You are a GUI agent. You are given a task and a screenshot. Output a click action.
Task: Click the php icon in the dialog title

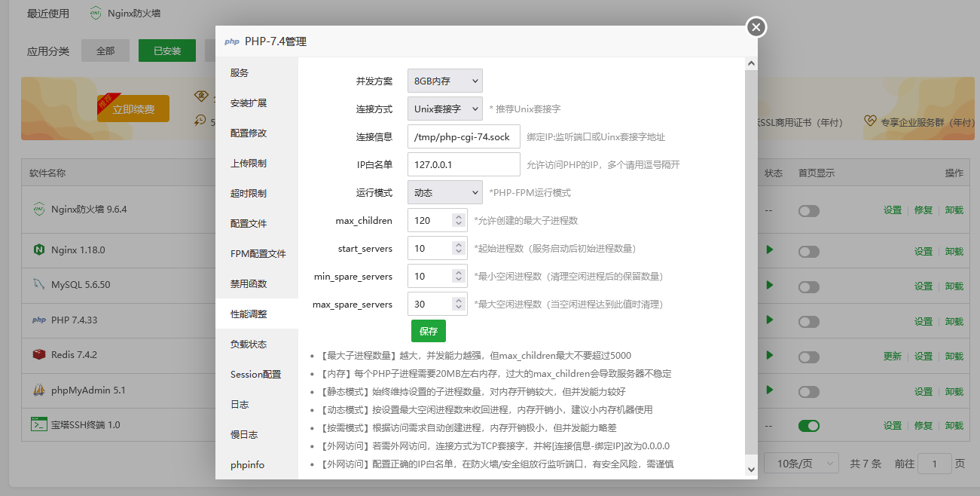coord(231,41)
